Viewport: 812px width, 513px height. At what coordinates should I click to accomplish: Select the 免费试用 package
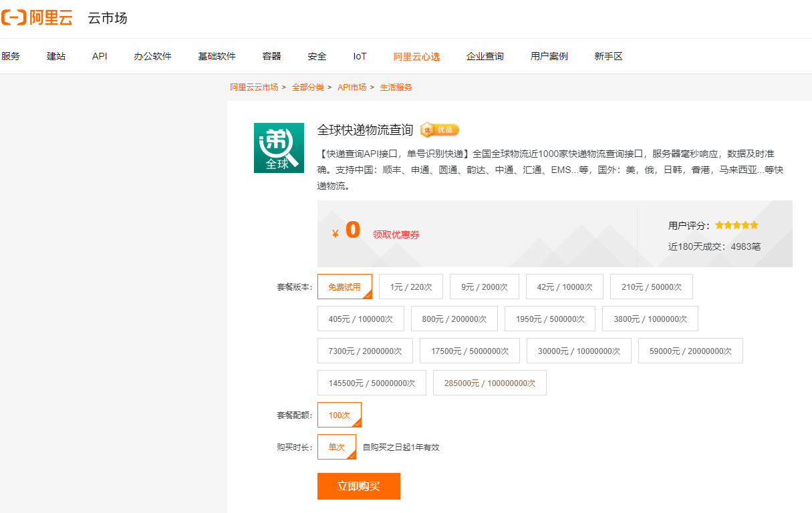345,287
